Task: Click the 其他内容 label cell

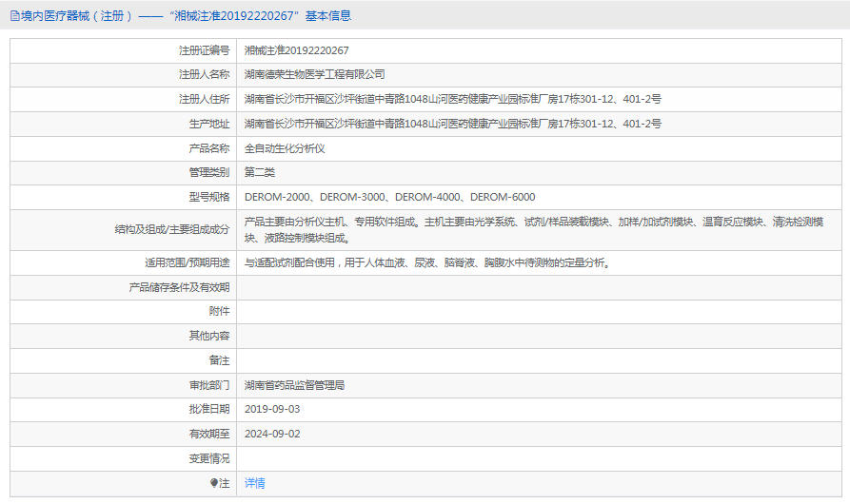Action: coord(123,337)
